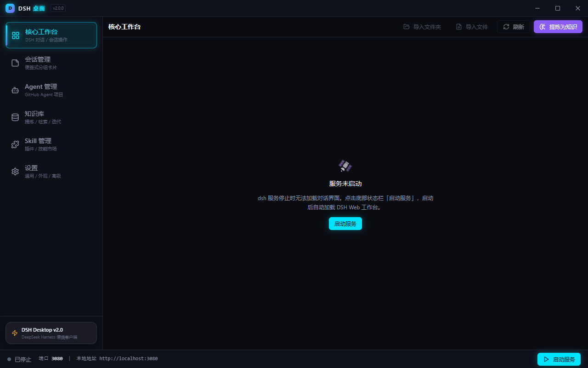The image size is (588, 368).
Task: Click the 核心工作台 grid icon in sidebar
Action: [x=16, y=35]
